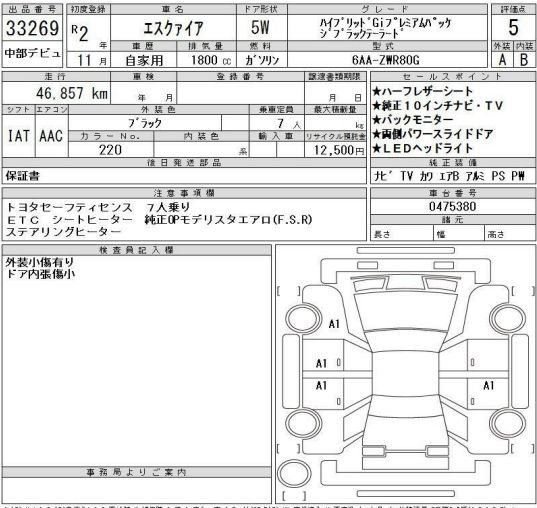This screenshot has width=537, height=508.
Task: Click the mileage value 46,857 km
Action: (72, 93)
